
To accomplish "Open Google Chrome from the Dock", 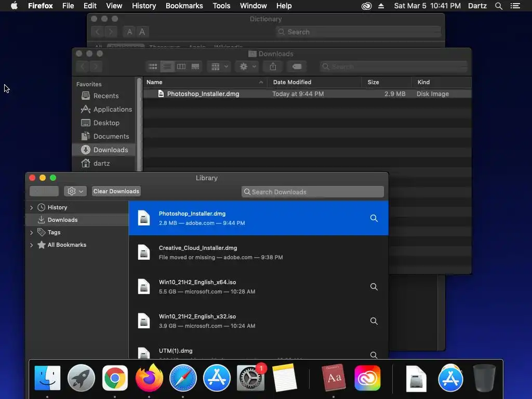I will (x=115, y=378).
